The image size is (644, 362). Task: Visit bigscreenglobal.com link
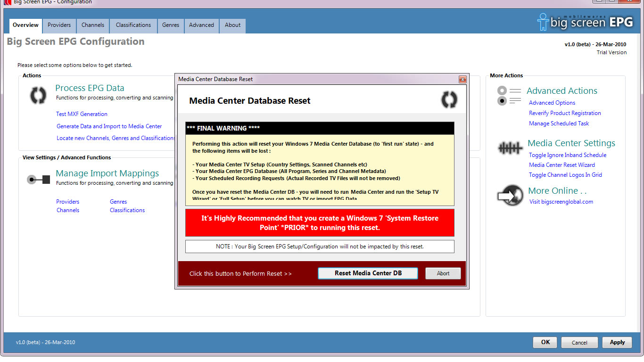[x=561, y=202]
